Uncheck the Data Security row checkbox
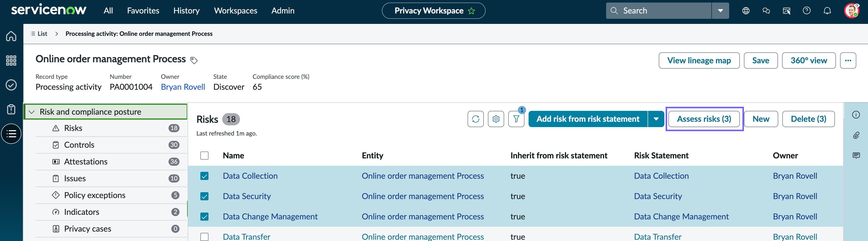 click(x=204, y=196)
